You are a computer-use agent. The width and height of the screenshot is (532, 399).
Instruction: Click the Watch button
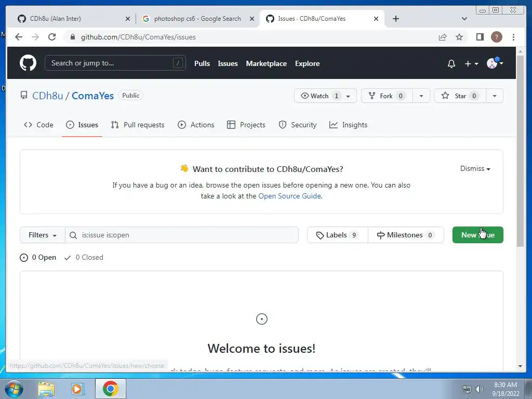tap(325, 96)
